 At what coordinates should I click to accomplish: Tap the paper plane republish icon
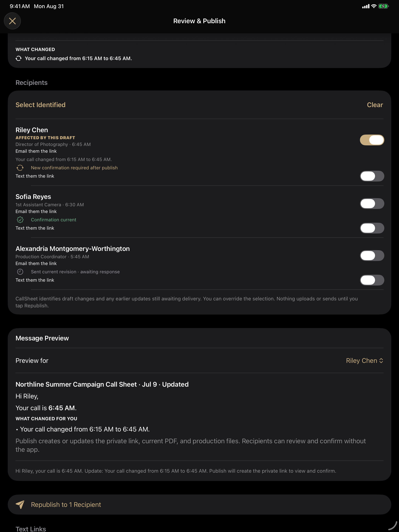20,504
